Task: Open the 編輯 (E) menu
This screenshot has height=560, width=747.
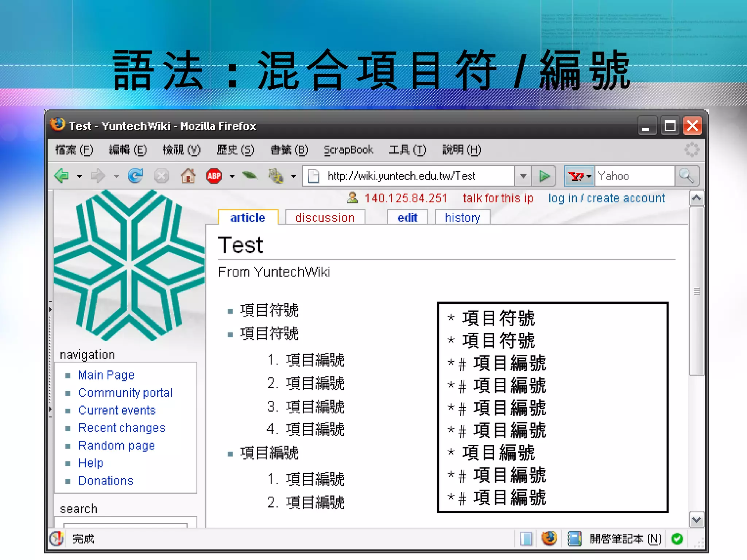Action: [x=128, y=150]
